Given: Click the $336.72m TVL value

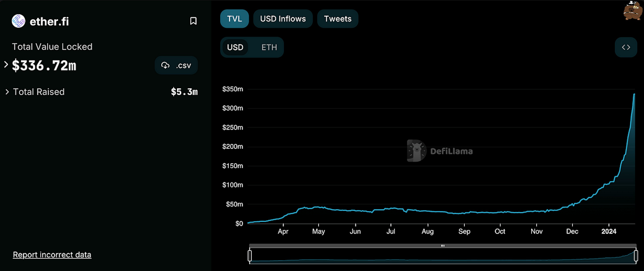Looking at the screenshot, I should [44, 66].
